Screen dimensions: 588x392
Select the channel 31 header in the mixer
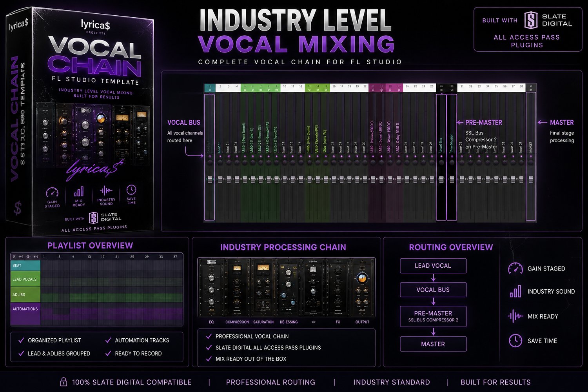click(x=462, y=88)
